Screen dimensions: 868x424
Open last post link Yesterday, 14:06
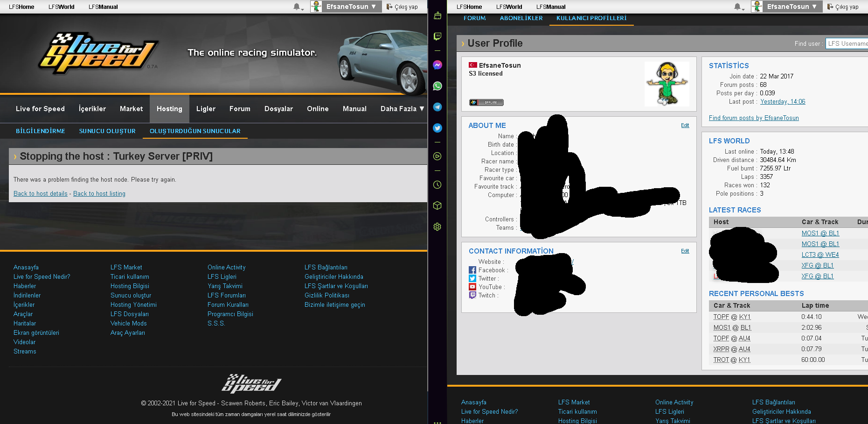point(783,101)
